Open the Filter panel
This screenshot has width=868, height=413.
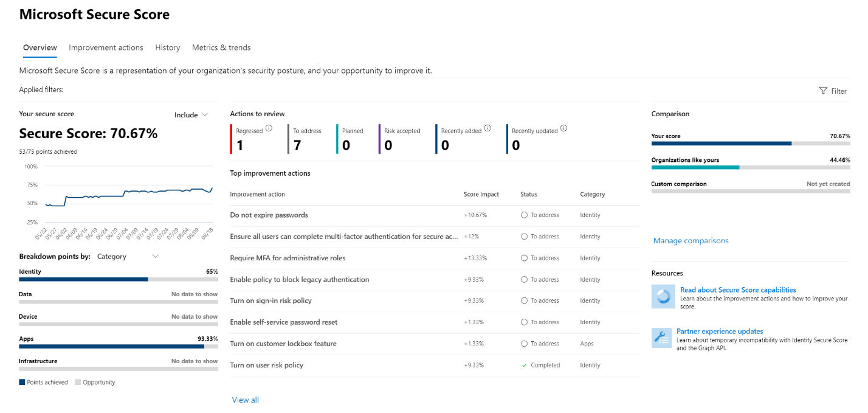pos(833,91)
